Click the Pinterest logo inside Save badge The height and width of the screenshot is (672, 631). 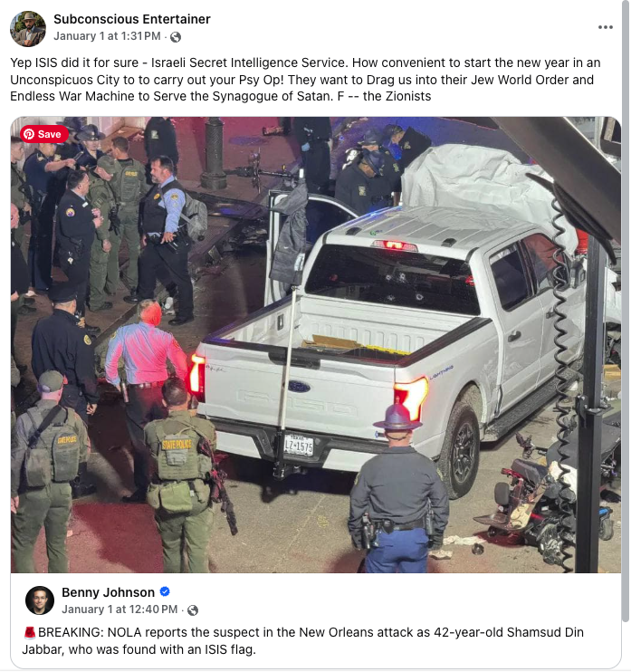point(29,134)
